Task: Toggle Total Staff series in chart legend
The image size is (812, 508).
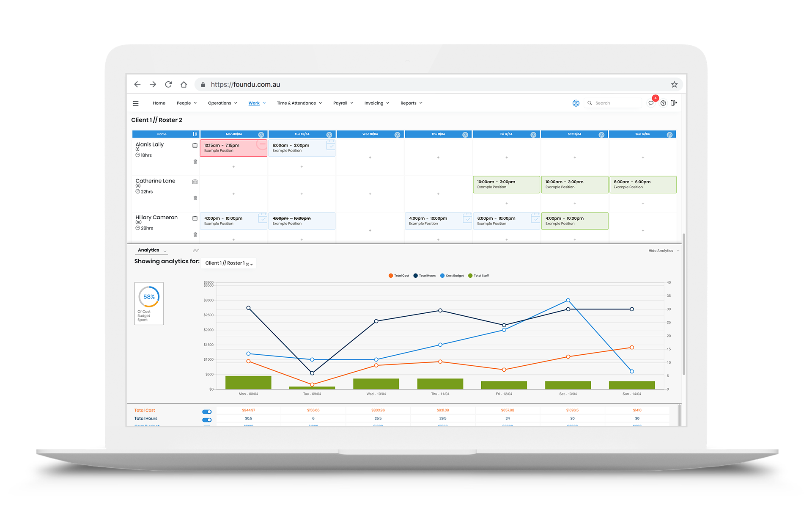Action: tap(478, 276)
